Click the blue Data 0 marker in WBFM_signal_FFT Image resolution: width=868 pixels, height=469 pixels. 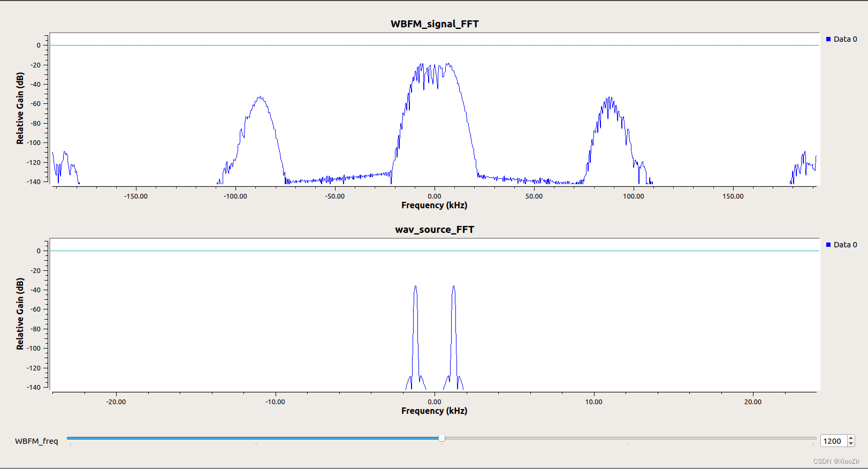[x=828, y=39]
